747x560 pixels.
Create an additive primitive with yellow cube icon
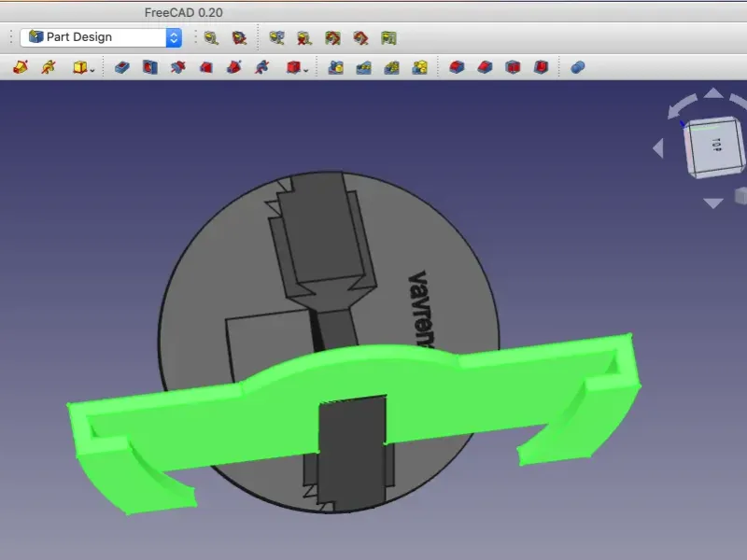(x=79, y=67)
